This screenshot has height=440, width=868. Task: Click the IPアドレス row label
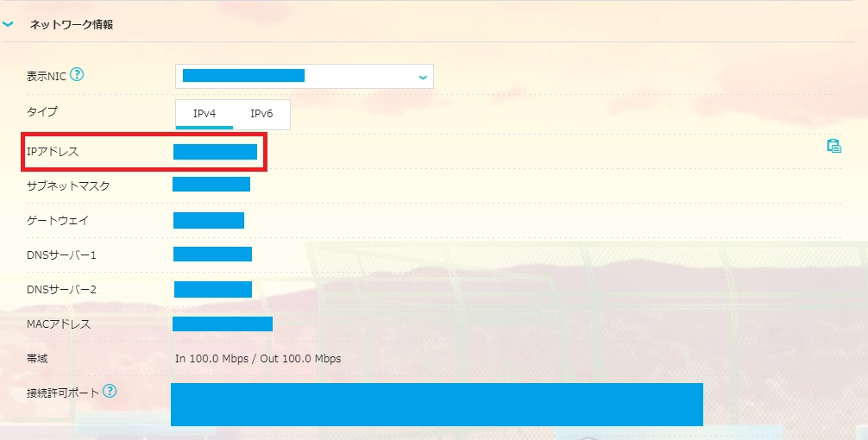[x=53, y=152]
